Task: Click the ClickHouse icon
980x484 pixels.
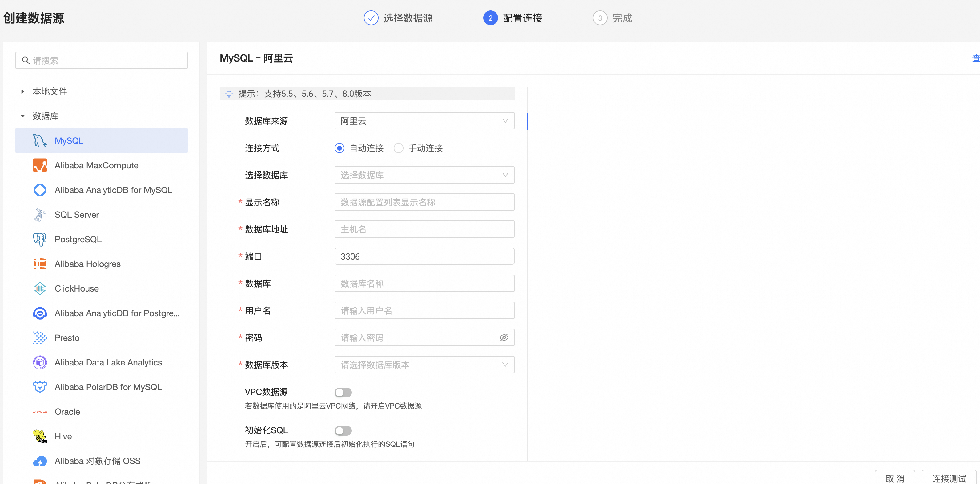Action: click(40, 288)
